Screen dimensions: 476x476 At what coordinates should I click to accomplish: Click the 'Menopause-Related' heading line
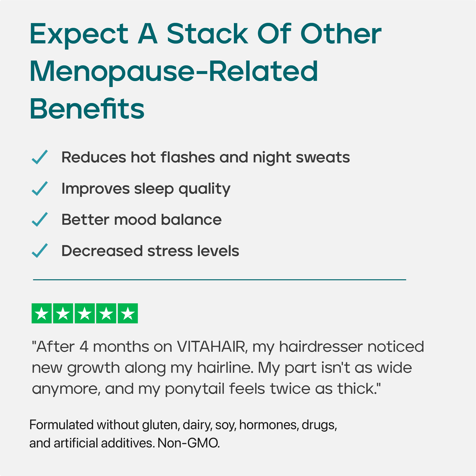click(x=174, y=71)
